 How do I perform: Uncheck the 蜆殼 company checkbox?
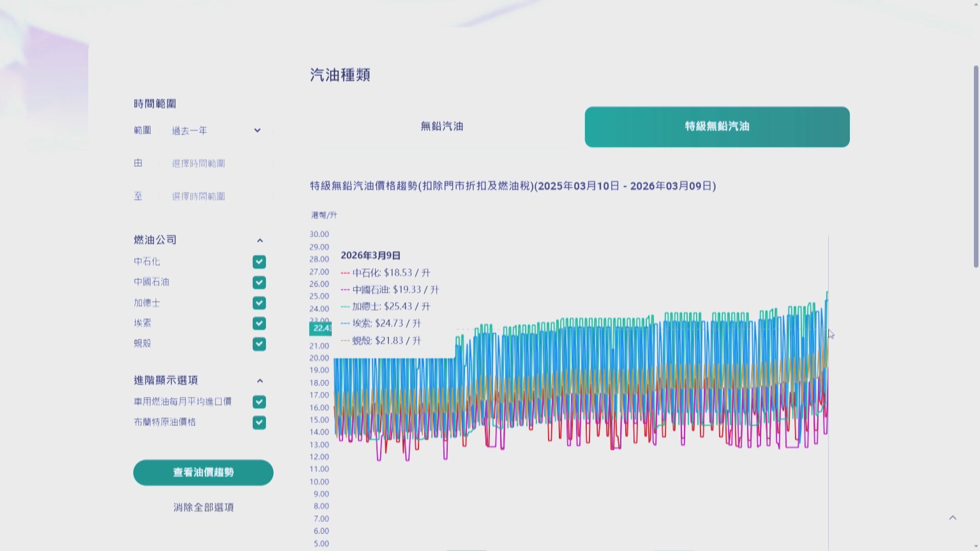[259, 344]
